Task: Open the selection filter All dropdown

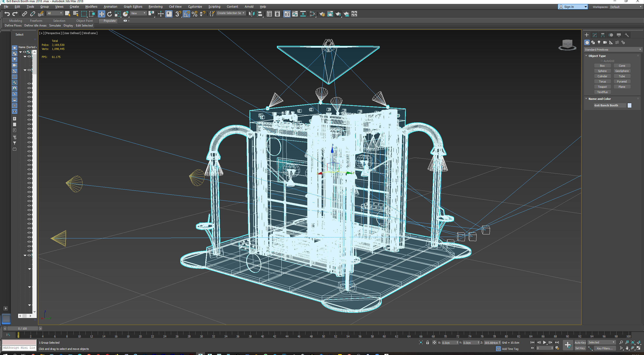Action: 54,13
